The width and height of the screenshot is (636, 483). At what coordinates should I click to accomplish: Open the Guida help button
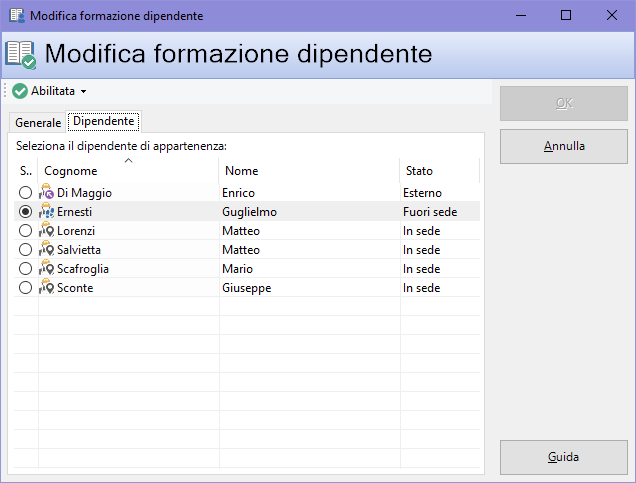tap(564, 457)
